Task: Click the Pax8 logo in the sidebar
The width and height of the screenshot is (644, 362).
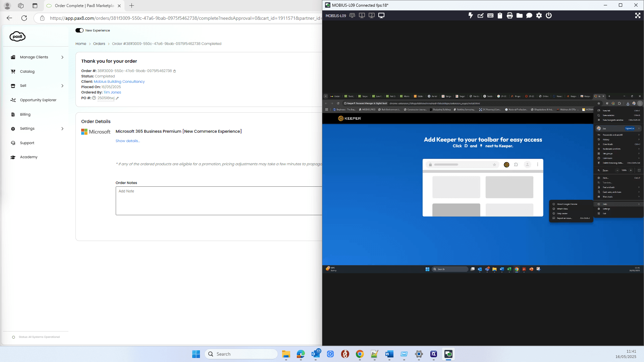Action: pyautogui.click(x=17, y=36)
